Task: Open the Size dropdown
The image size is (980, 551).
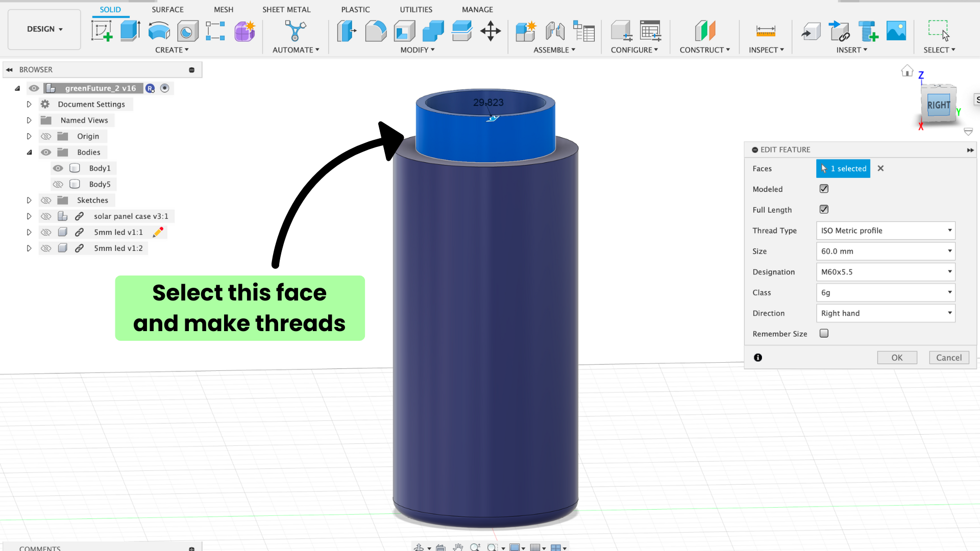Action: (x=886, y=251)
